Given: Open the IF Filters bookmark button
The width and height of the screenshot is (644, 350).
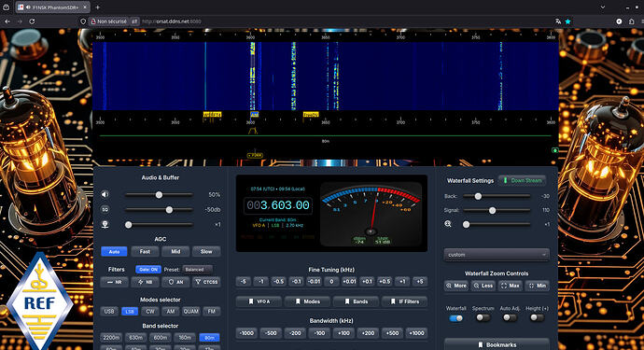Looking at the screenshot, I should pyautogui.click(x=404, y=301).
